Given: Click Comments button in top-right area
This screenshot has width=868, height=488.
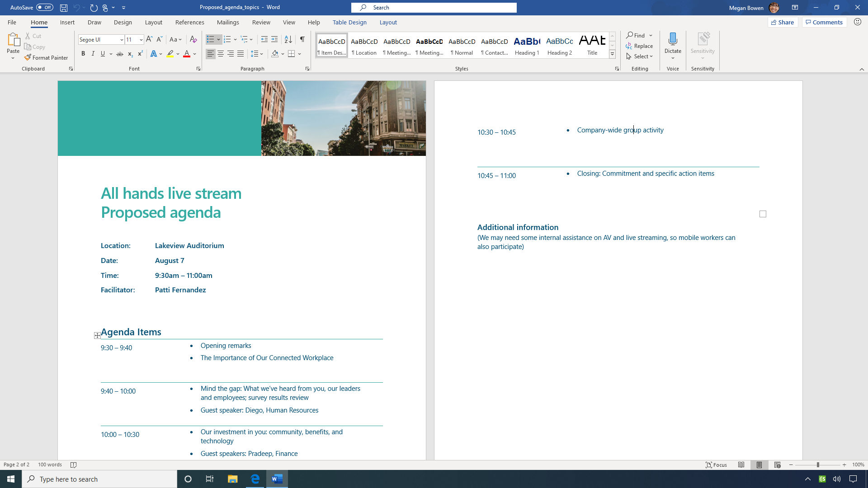Looking at the screenshot, I should click(825, 22).
